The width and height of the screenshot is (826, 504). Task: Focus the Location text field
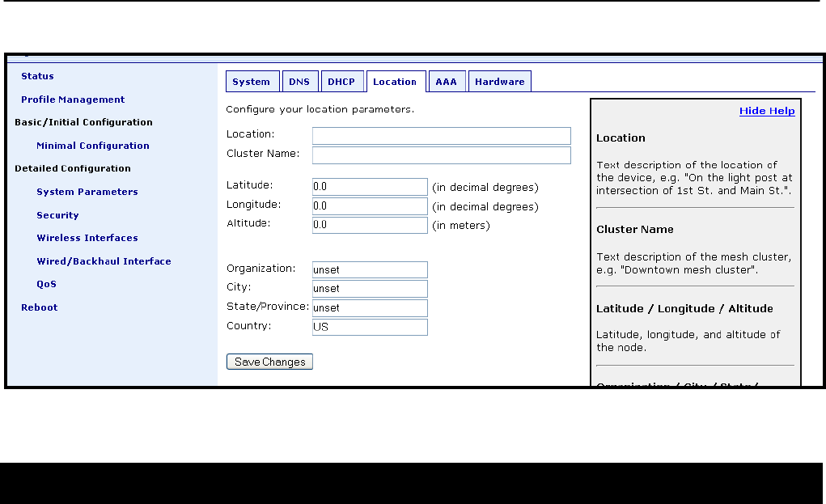[442, 136]
